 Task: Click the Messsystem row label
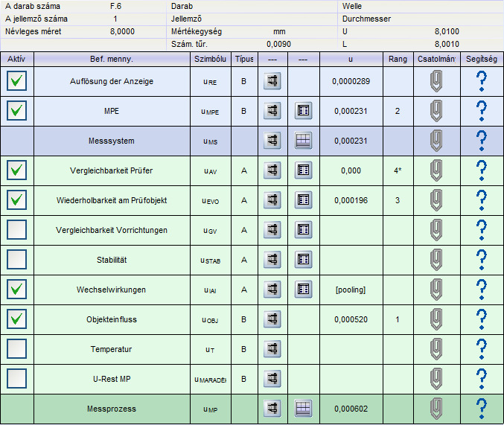[x=112, y=141]
